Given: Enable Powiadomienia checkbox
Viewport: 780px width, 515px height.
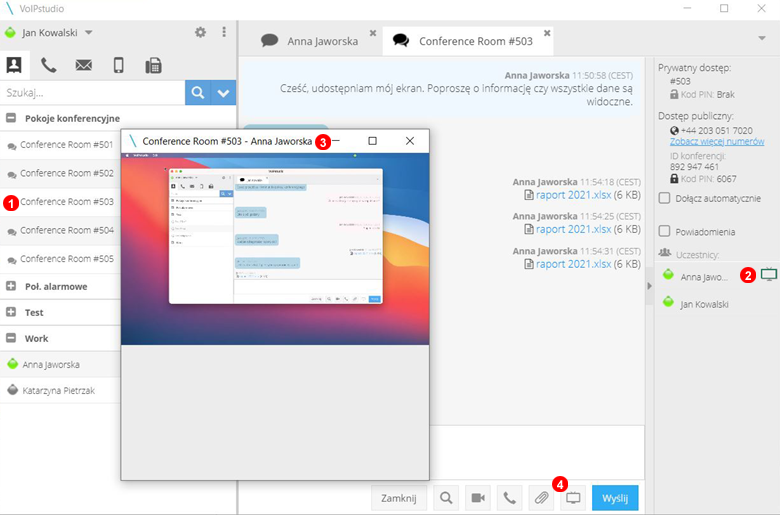Looking at the screenshot, I should tap(664, 231).
